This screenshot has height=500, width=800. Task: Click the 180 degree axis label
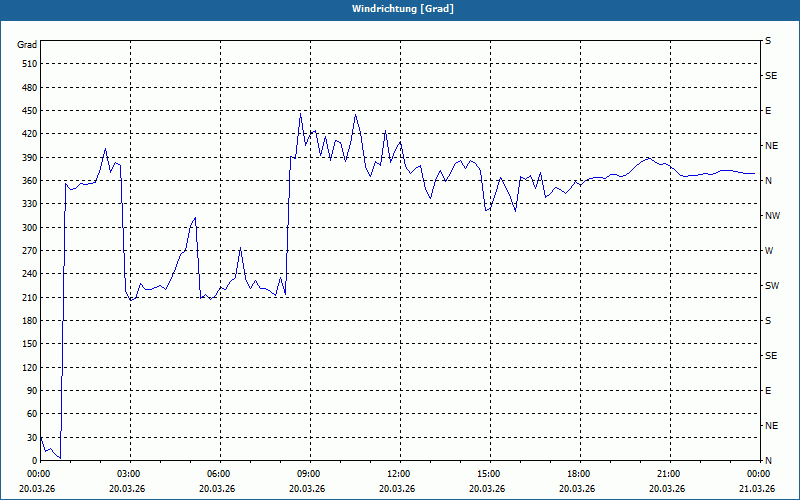tap(29, 321)
